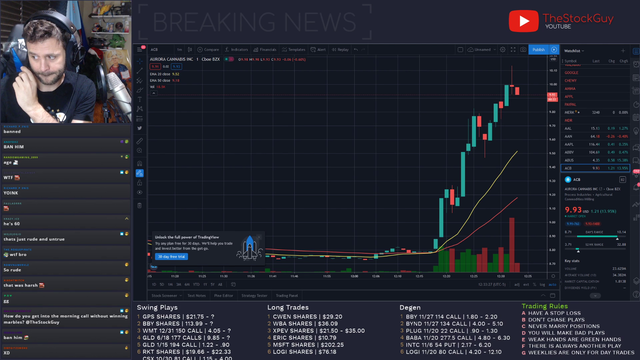Close the TradingView trial promo popup
Viewport: 640px width, 360px height.
(260, 236)
